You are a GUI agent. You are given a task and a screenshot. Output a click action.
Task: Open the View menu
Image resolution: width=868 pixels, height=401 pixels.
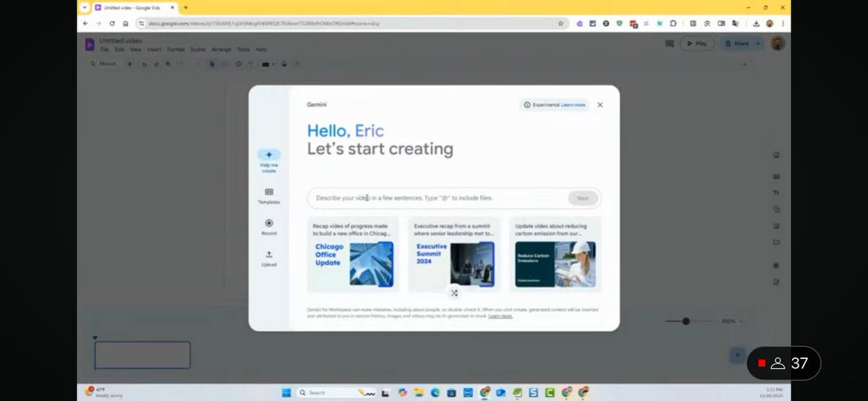click(135, 50)
